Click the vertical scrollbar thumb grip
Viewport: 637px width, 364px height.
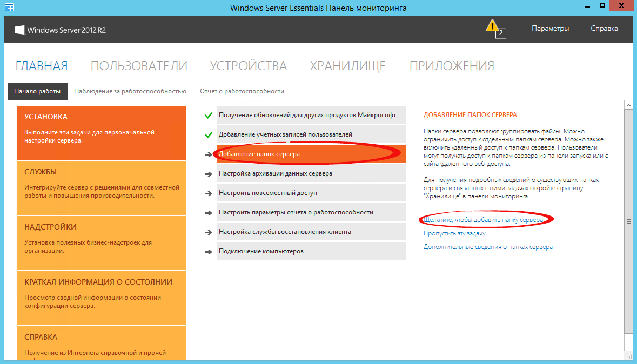point(628,222)
